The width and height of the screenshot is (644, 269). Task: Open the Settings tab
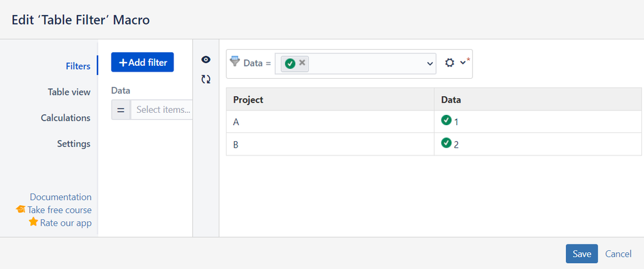74,144
